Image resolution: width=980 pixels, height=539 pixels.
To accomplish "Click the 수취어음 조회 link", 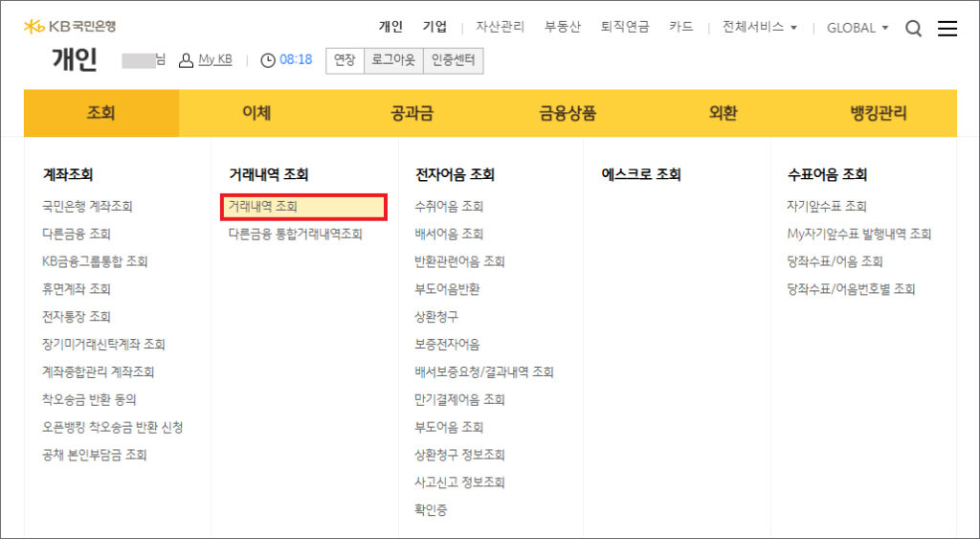I will pos(449,206).
